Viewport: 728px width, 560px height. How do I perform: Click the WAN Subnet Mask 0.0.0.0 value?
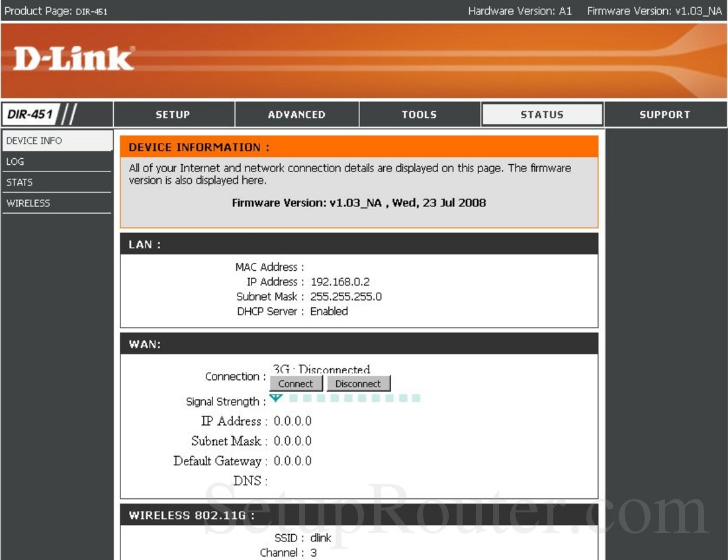(293, 441)
